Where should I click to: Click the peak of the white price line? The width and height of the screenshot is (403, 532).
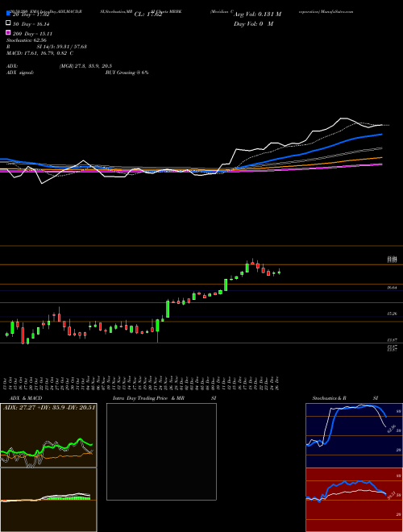pos(343,118)
